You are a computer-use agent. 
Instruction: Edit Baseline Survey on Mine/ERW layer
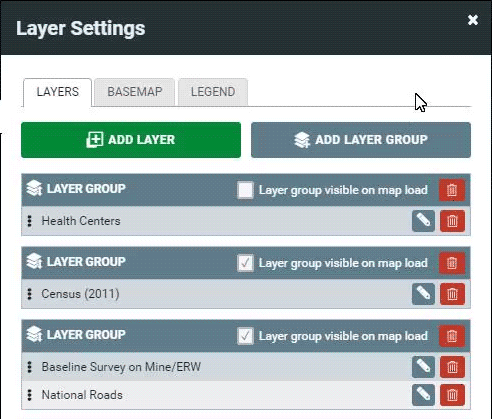pyautogui.click(x=423, y=367)
